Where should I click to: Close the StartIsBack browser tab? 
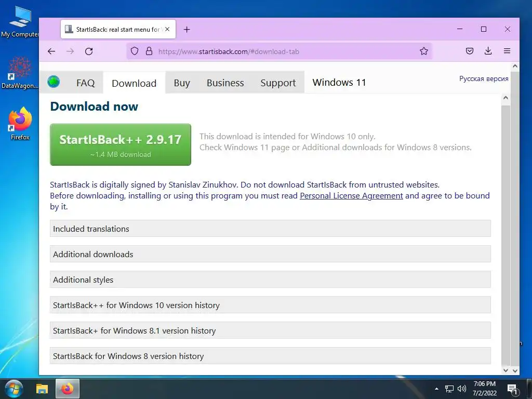tap(167, 29)
